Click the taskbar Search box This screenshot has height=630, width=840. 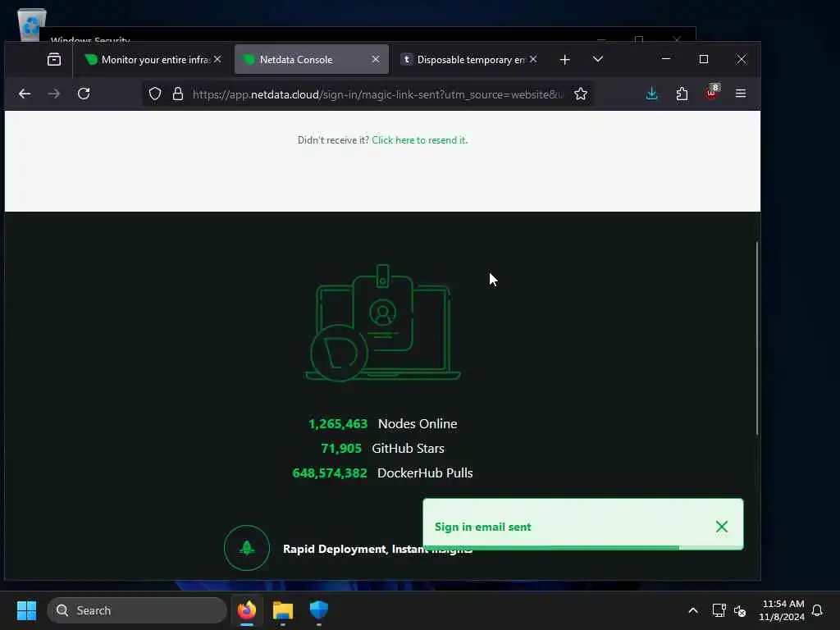[x=137, y=610]
